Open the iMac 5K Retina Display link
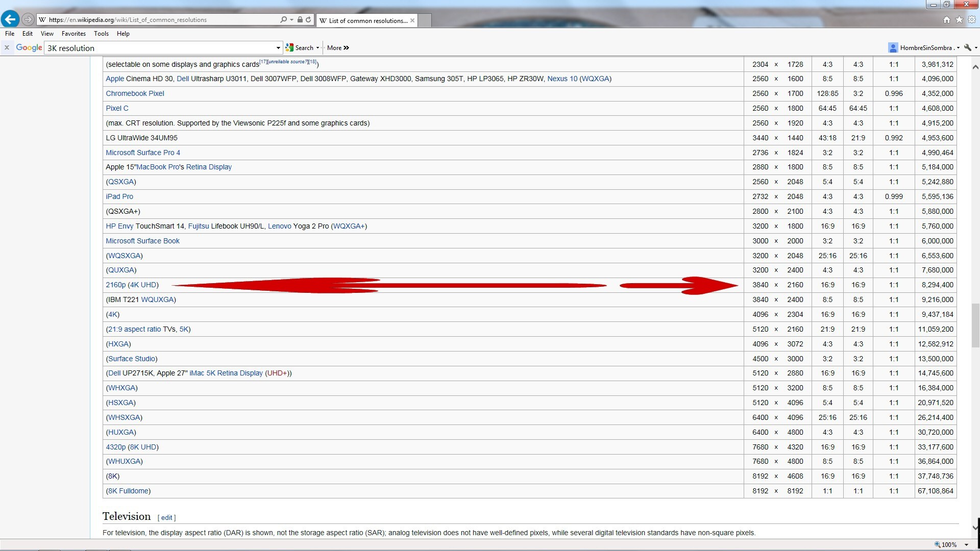This screenshot has width=980, height=551. coord(226,373)
